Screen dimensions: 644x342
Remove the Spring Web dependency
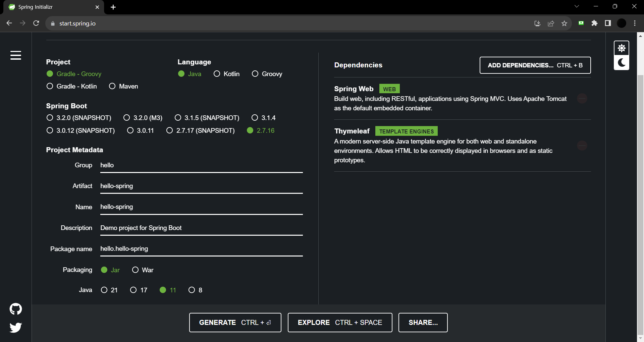click(x=582, y=99)
